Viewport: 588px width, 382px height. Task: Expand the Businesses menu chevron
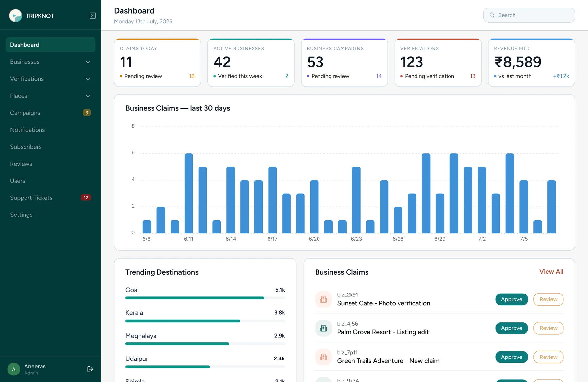coord(88,62)
